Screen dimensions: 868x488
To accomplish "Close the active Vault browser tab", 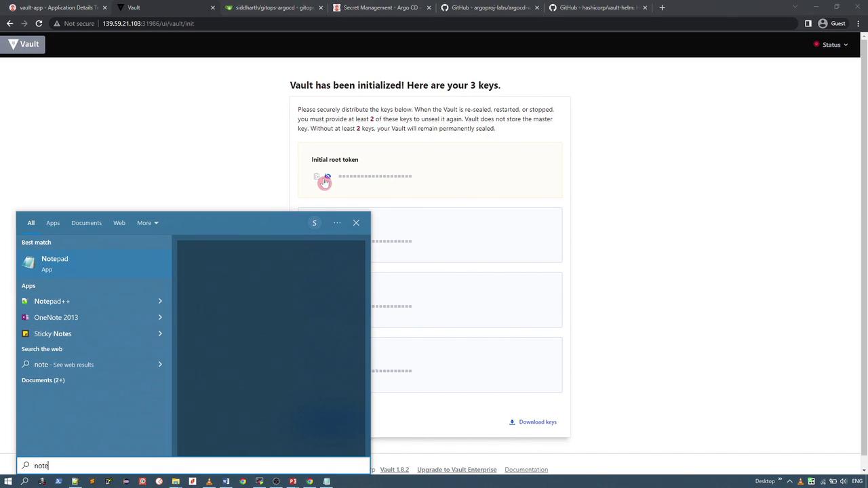I will [x=213, y=7].
